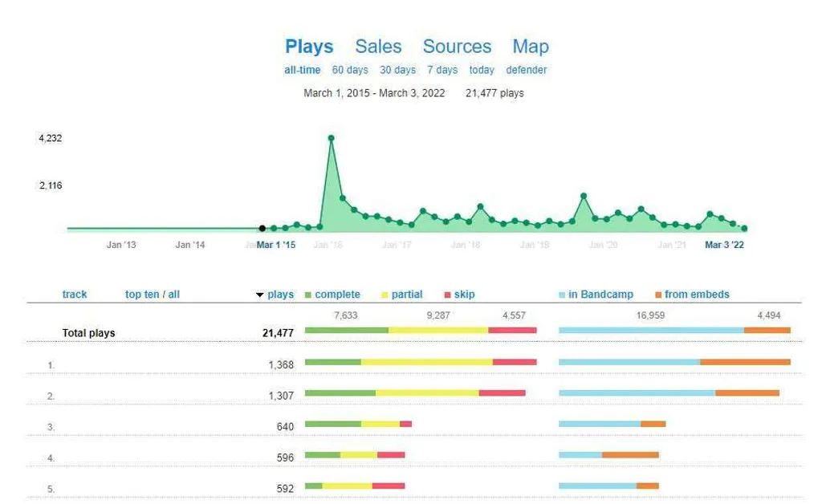
Task: Switch to the Sales tab
Action: [x=378, y=47]
